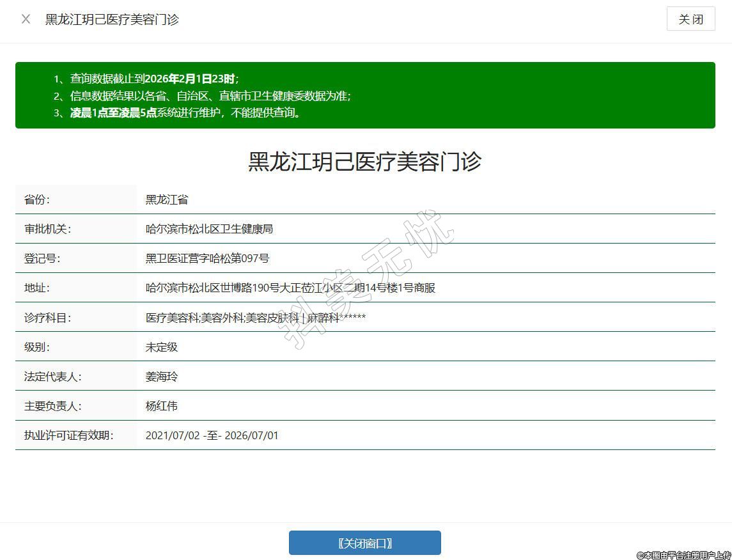Click the blue 〖关闭窗口〗 button
The height and width of the screenshot is (560, 732).
[x=364, y=543]
